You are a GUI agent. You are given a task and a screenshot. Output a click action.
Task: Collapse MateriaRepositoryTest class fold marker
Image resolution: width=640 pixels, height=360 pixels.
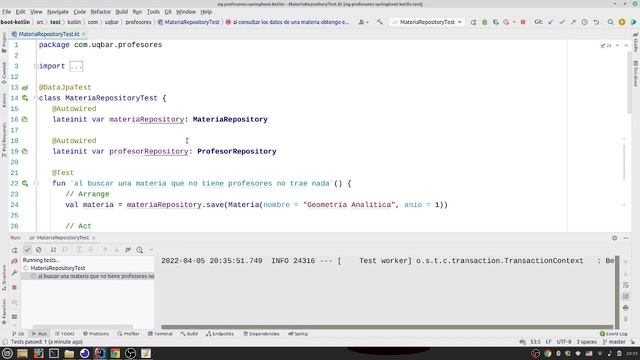coord(36,98)
